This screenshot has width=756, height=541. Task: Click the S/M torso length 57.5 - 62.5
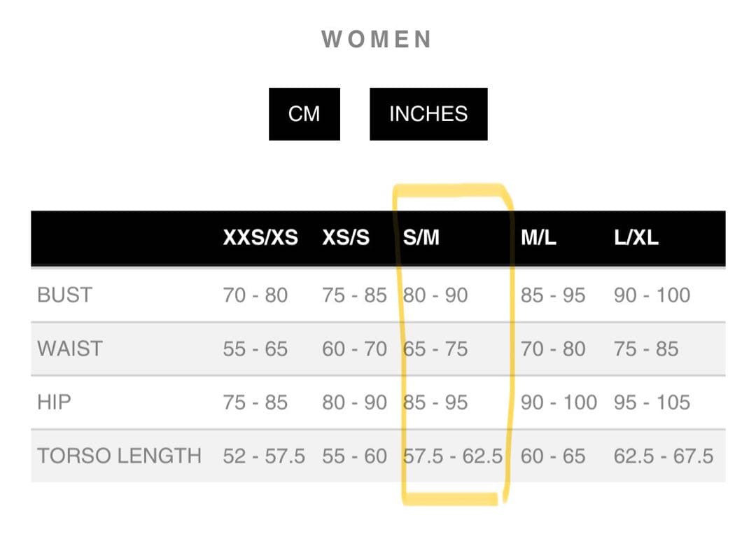(x=453, y=456)
